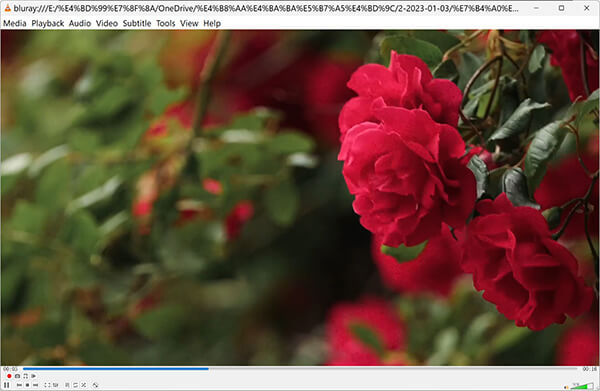Skip to the next media item
The image size is (600, 391).
coord(35,385)
